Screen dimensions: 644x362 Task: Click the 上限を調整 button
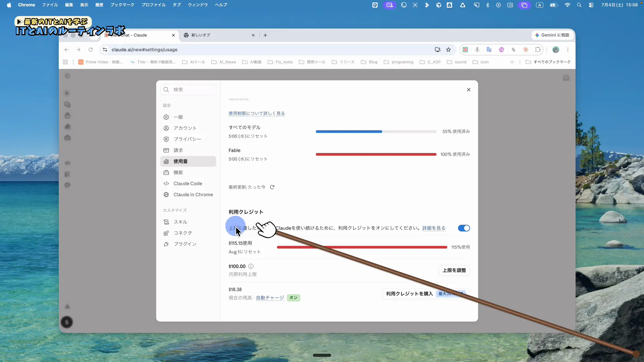pos(454,270)
